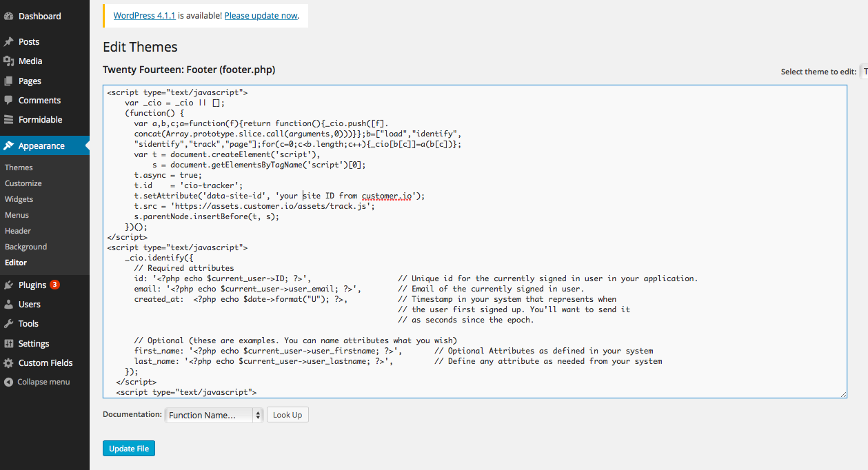Click the Plugins plug icon

(x=9, y=285)
